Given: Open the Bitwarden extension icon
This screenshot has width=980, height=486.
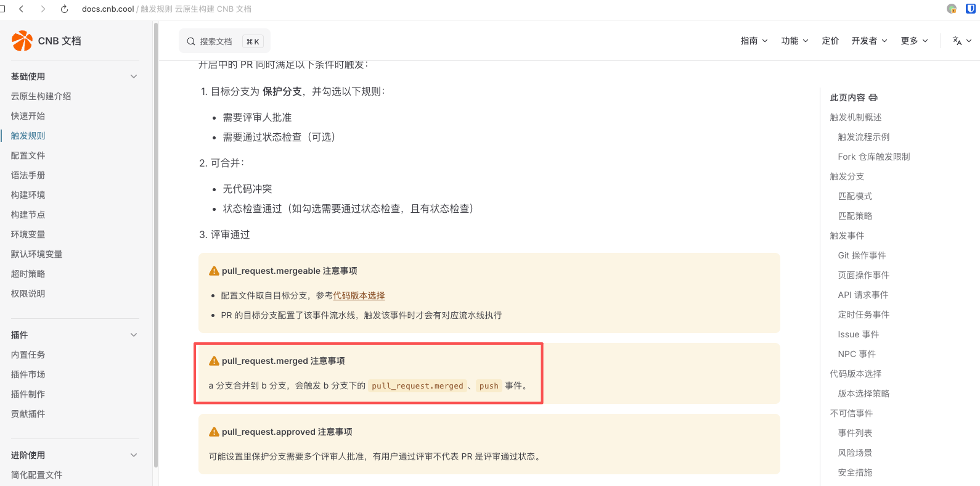Looking at the screenshot, I should [970, 9].
